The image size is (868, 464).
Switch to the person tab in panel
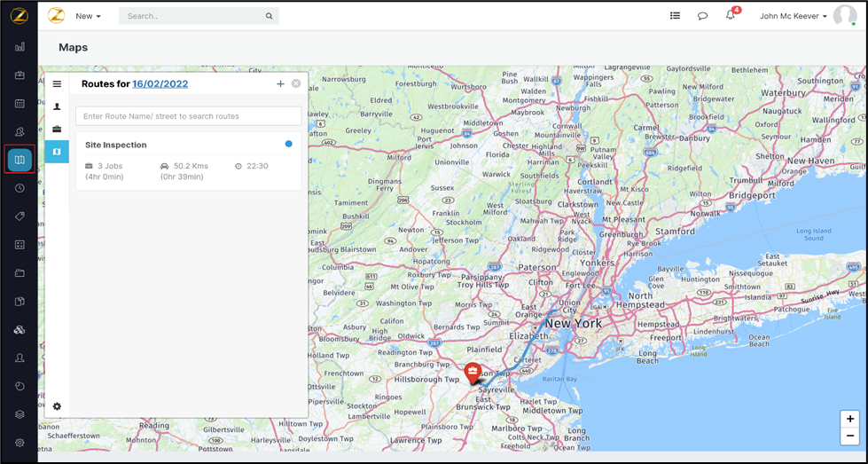coord(57,106)
